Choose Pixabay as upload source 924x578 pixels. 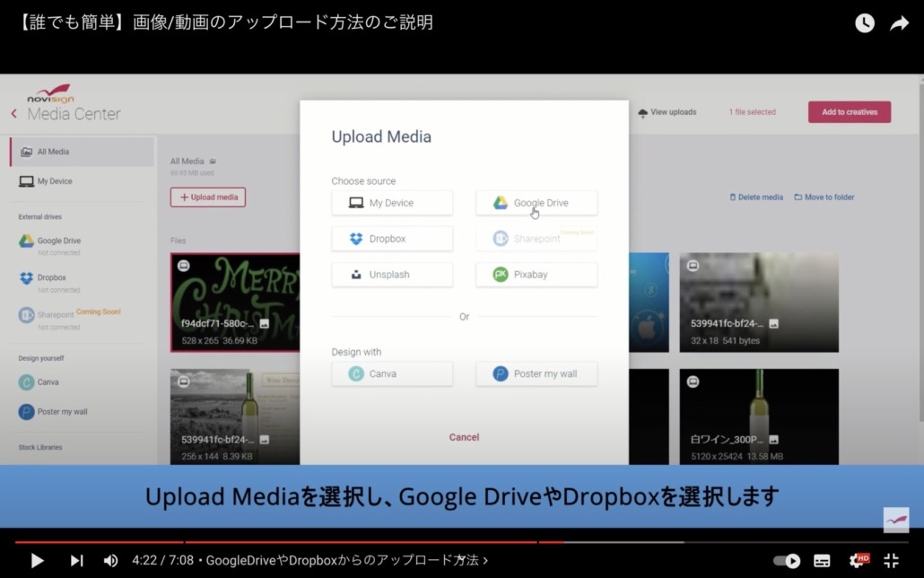pos(536,275)
